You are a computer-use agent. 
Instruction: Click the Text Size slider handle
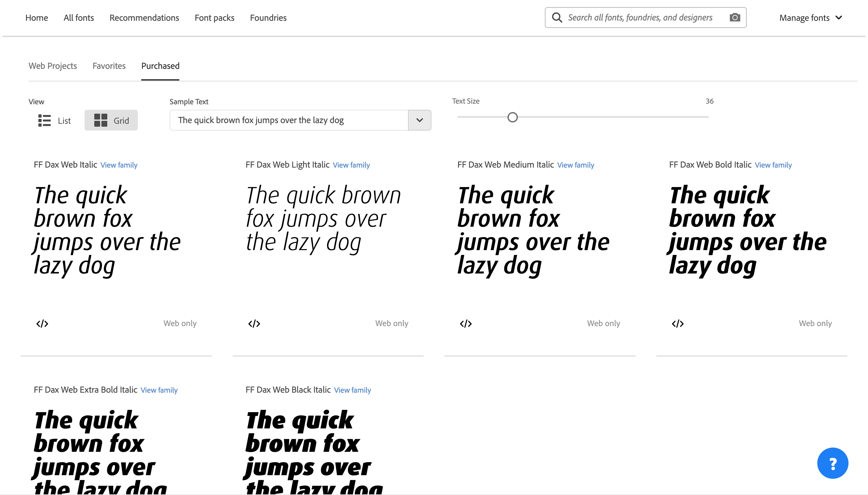coord(512,117)
